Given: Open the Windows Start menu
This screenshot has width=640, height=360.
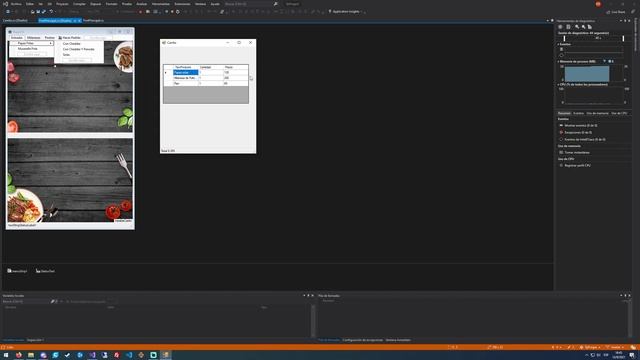Looking at the screenshot, I should (6, 355).
